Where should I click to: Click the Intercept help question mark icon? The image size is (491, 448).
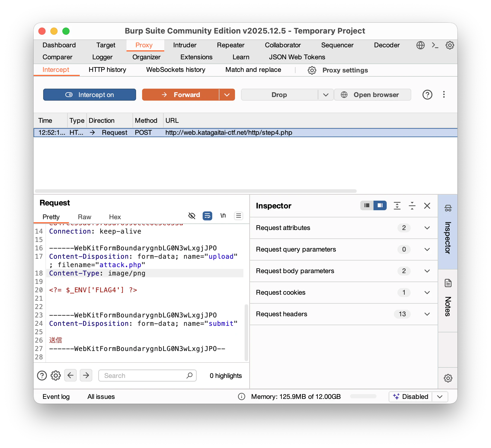coord(427,95)
